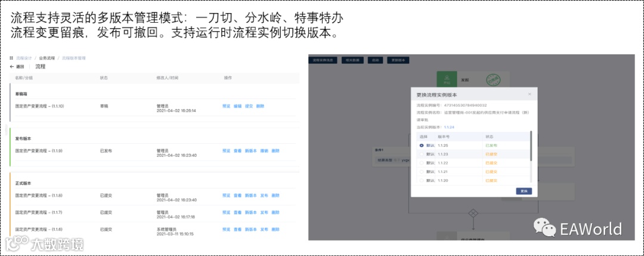This screenshot has width=644, height=256.
Task: Click 撤销 for published version 1.1.9
Action: pyautogui.click(x=264, y=151)
